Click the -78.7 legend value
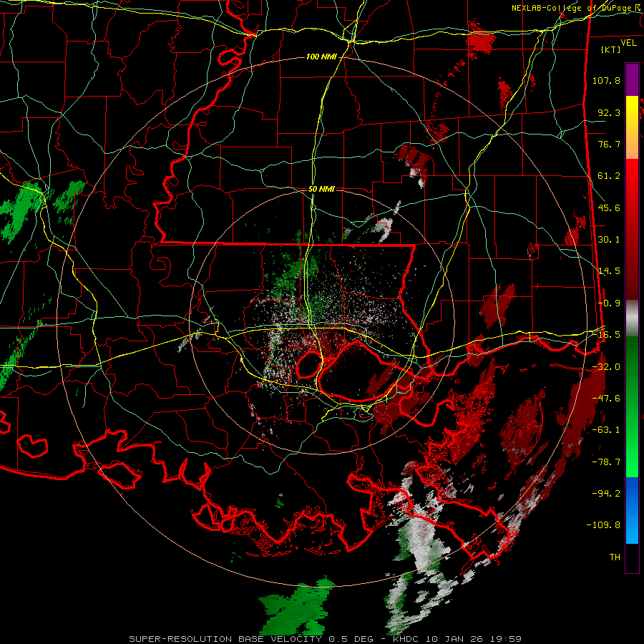Viewport: 644px width, 644px height. tap(606, 462)
